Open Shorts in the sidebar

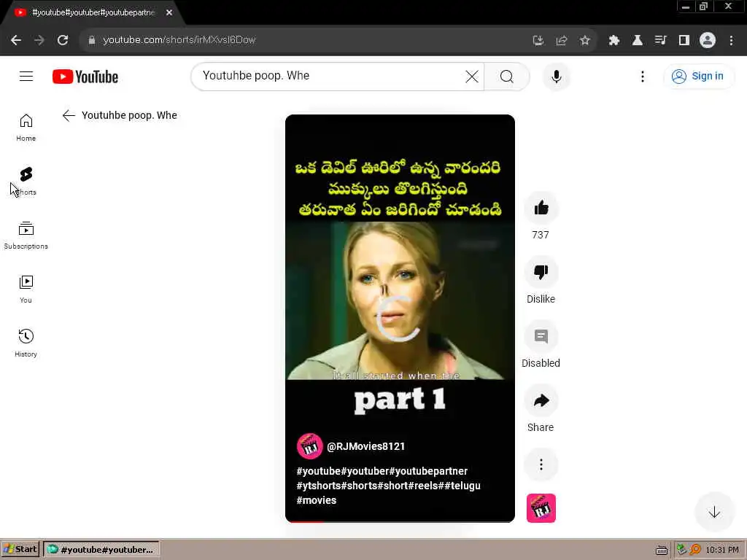(26, 182)
